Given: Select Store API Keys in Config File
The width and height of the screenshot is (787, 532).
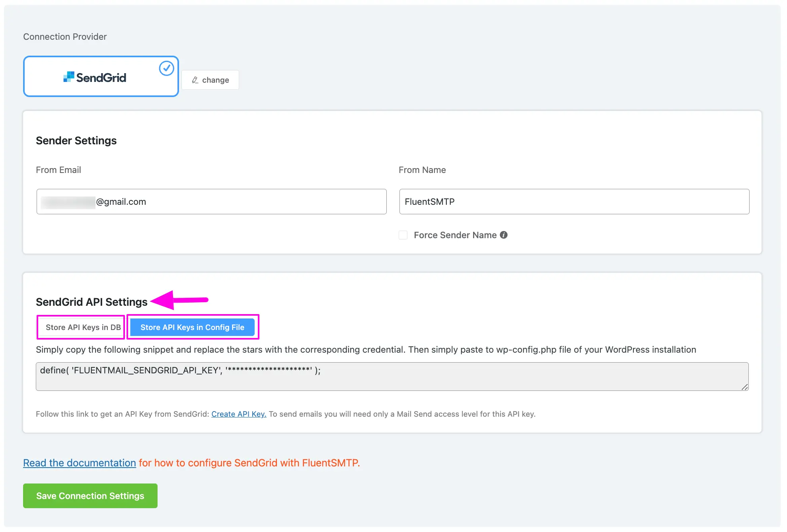Looking at the screenshot, I should [x=192, y=327].
